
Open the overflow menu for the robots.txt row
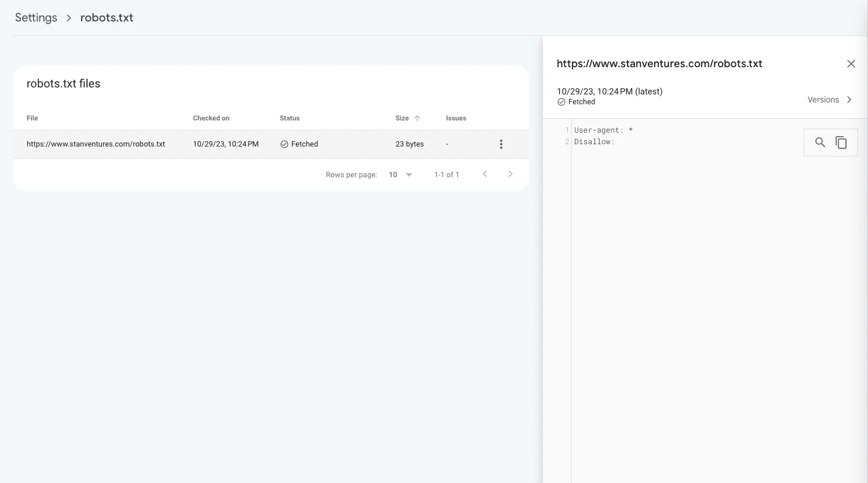501,144
